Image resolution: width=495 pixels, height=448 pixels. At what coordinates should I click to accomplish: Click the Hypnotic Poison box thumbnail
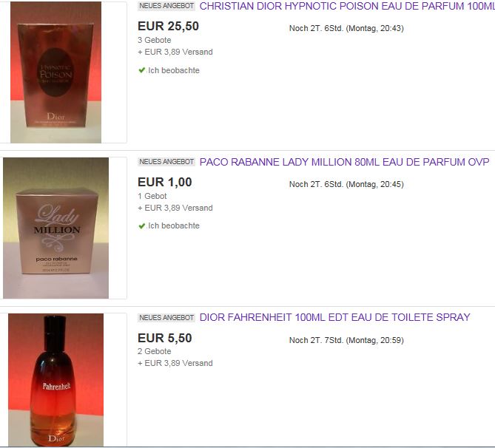tap(56, 72)
